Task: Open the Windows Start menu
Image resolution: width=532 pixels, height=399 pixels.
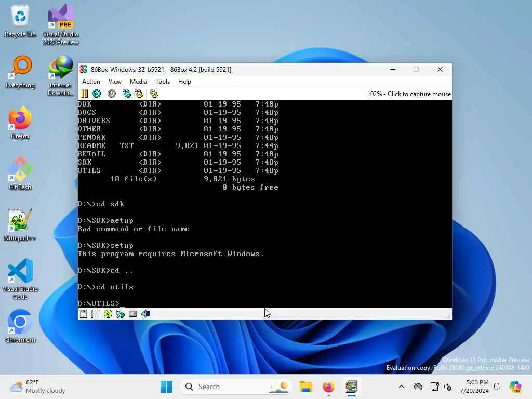Action: pyautogui.click(x=166, y=387)
